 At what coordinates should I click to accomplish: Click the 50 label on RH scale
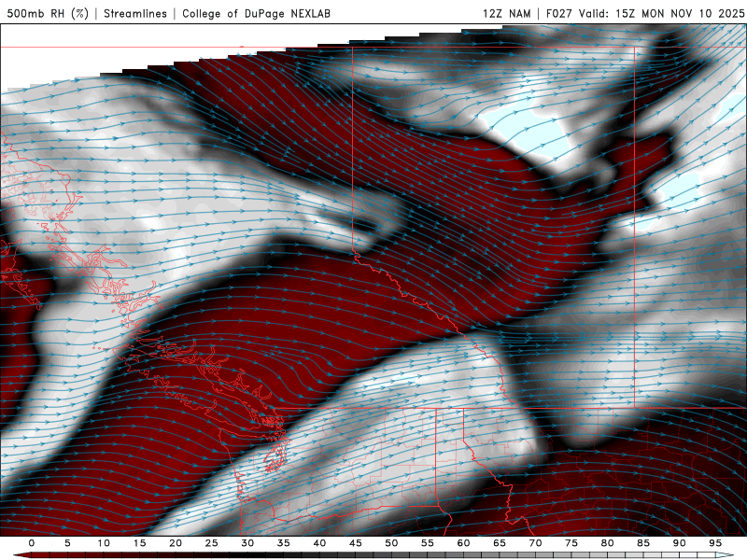[391, 543]
